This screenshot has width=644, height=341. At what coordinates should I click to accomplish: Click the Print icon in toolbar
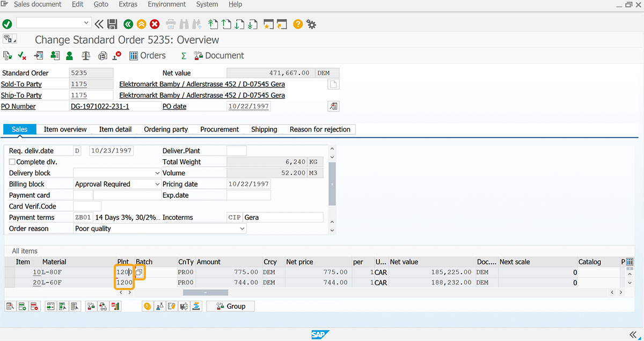[171, 24]
